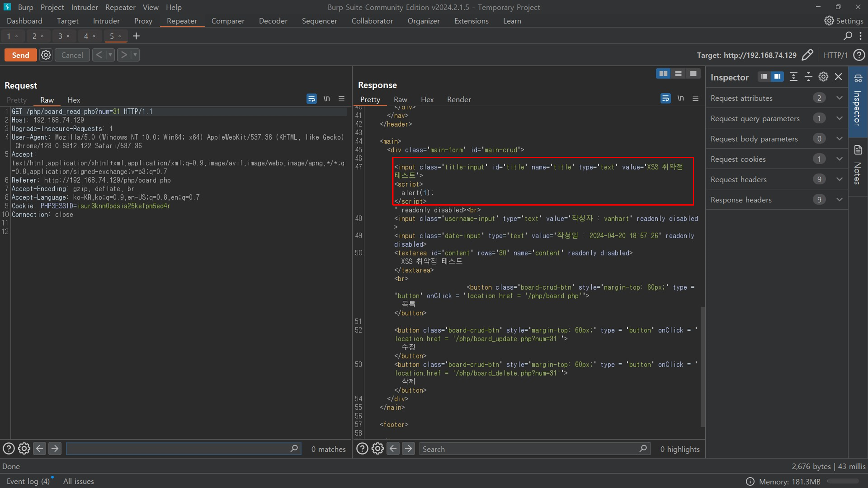Add a new Repeater tab
868x488 pixels.
pos(136,36)
